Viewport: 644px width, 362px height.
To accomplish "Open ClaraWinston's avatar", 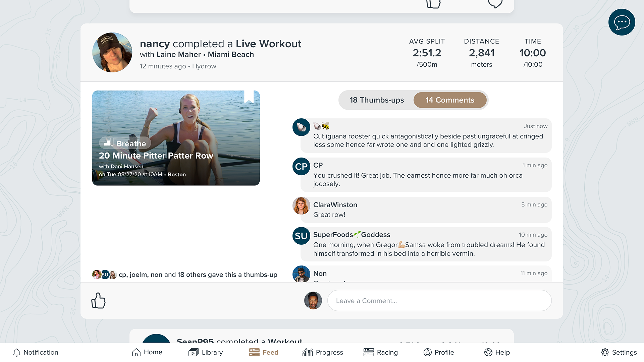I will 301,205.
